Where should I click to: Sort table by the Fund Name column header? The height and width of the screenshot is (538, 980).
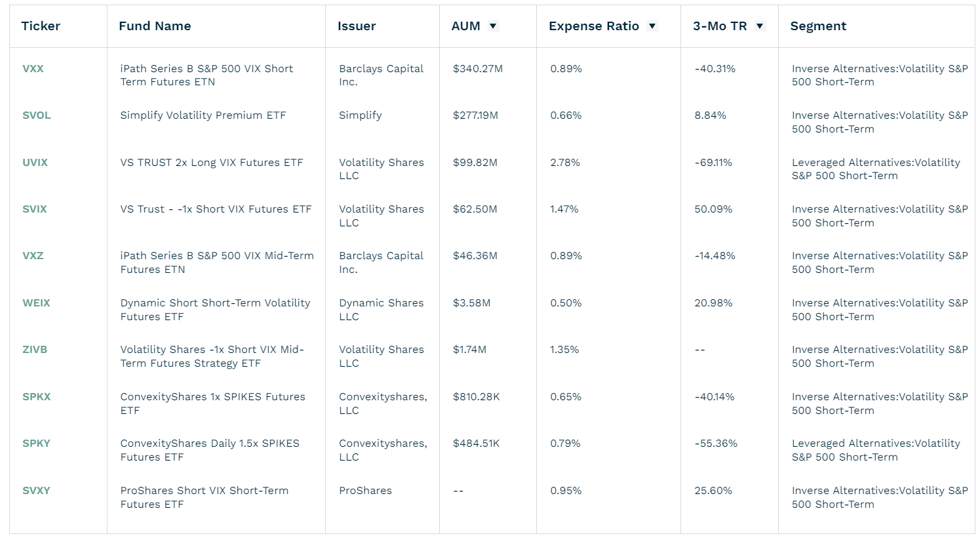154,26
